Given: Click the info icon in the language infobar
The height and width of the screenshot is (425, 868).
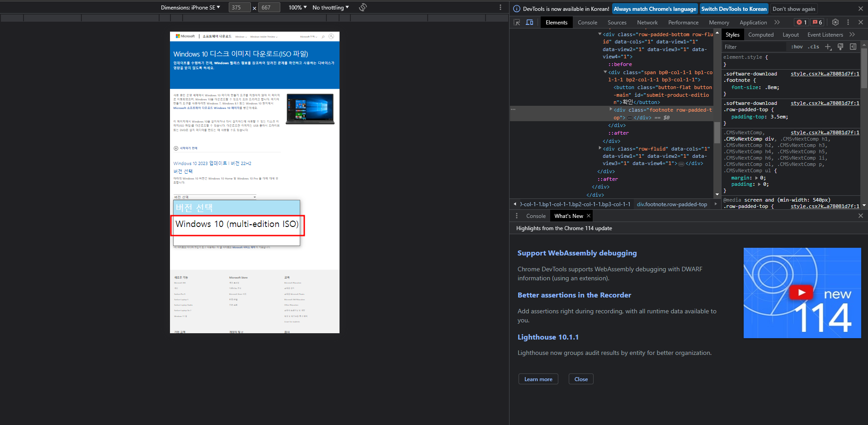Looking at the screenshot, I should click(517, 9).
